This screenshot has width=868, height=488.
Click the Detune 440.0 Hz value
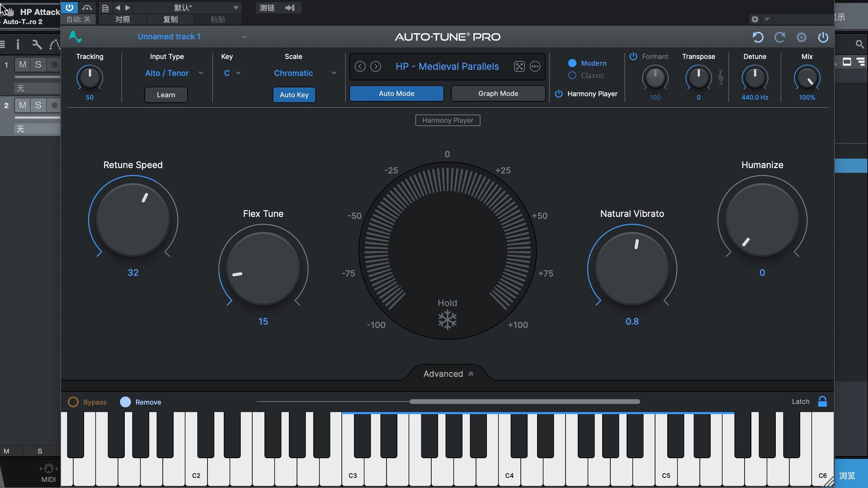(x=755, y=97)
